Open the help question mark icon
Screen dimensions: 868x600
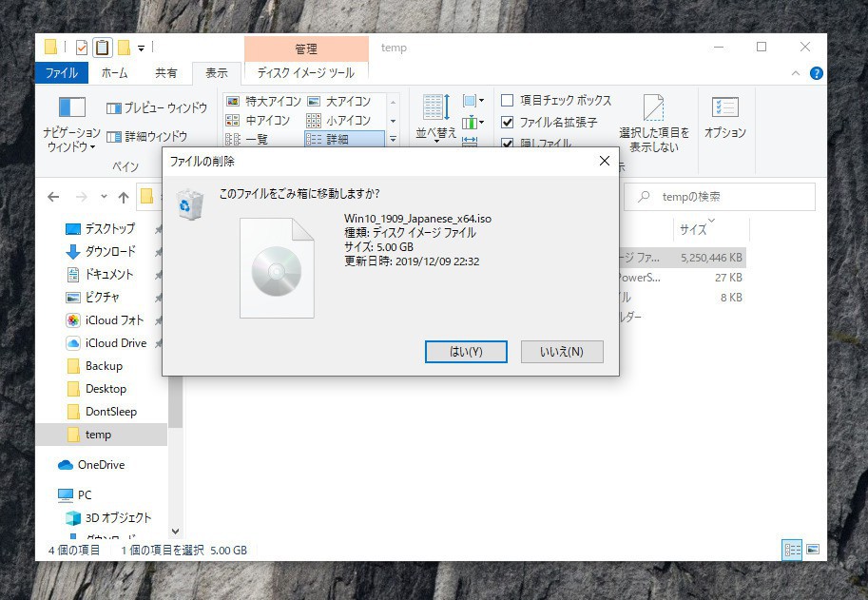pyautogui.click(x=816, y=73)
